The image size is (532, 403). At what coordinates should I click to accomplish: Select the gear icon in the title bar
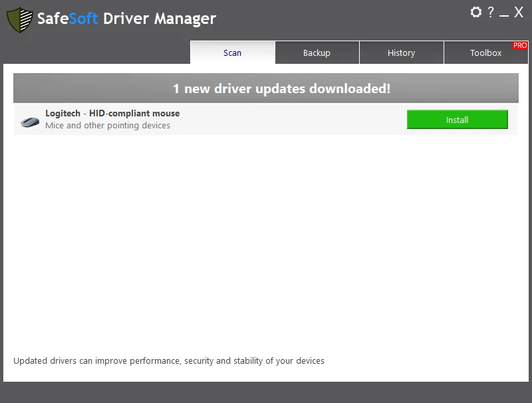click(x=476, y=12)
